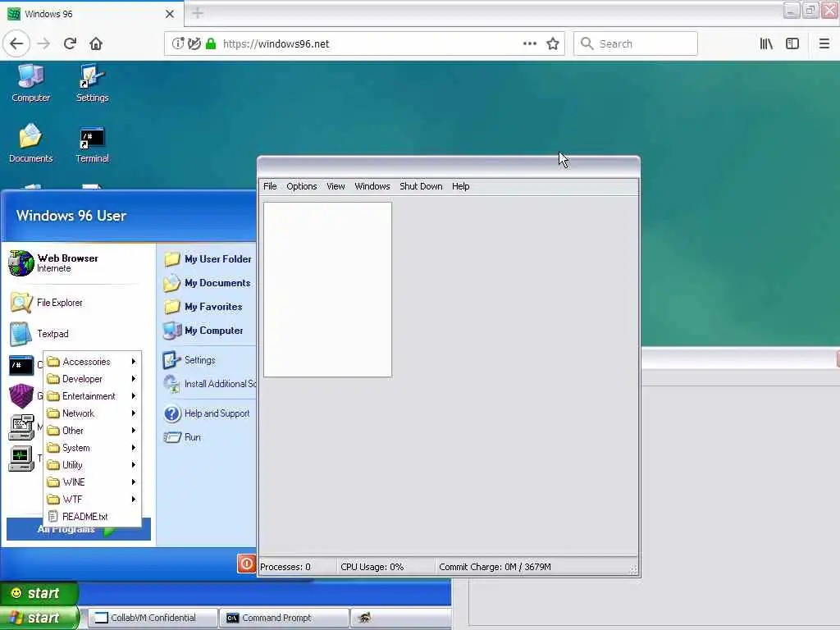Click the monitor with heartbeat icon
This screenshot has width=840, height=630.
(x=21, y=458)
